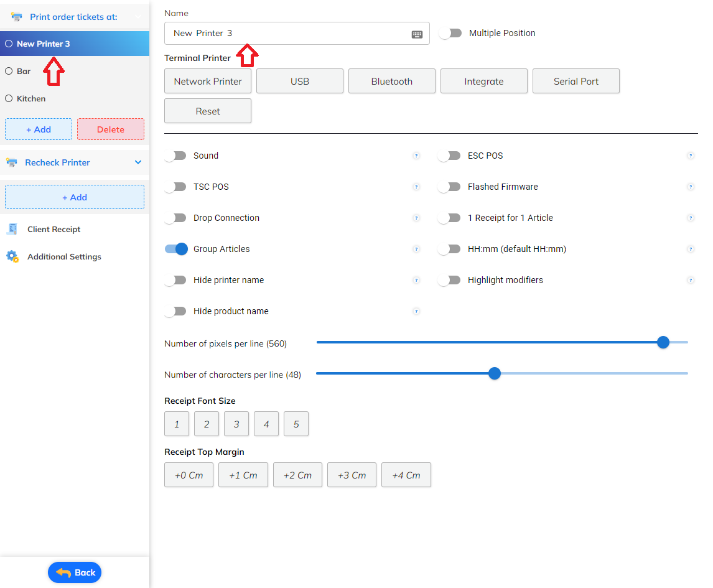713x588 pixels.
Task: Select the Kitchen printer radio button
Action: 9,98
